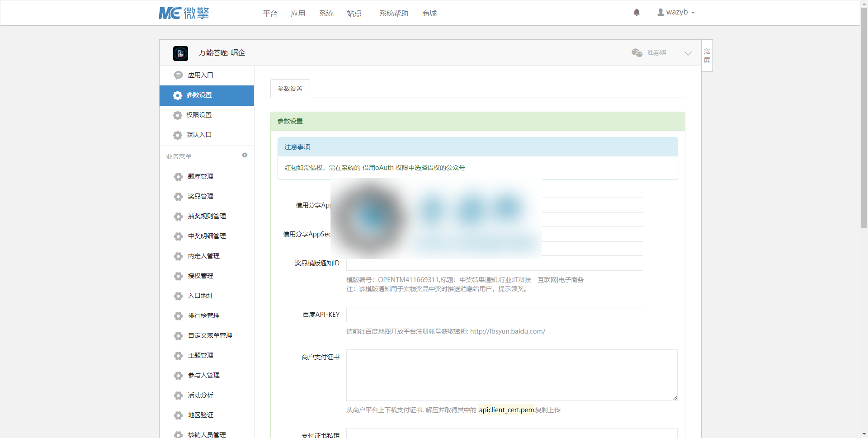Click the WeChat icon next to 推荐购

tap(637, 53)
